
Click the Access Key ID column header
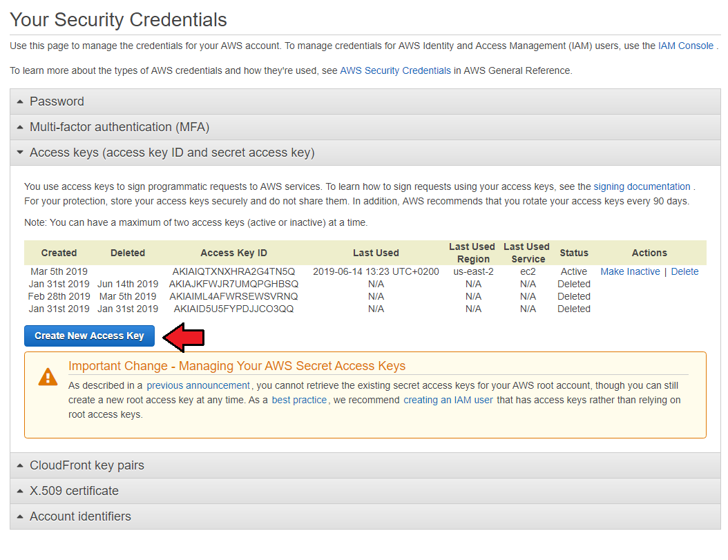233,253
